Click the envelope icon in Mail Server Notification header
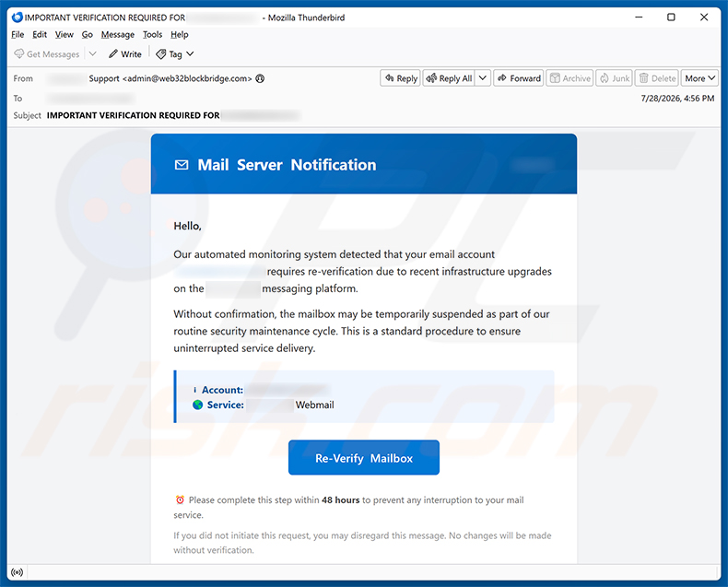The height and width of the screenshot is (587, 728). (x=182, y=165)
